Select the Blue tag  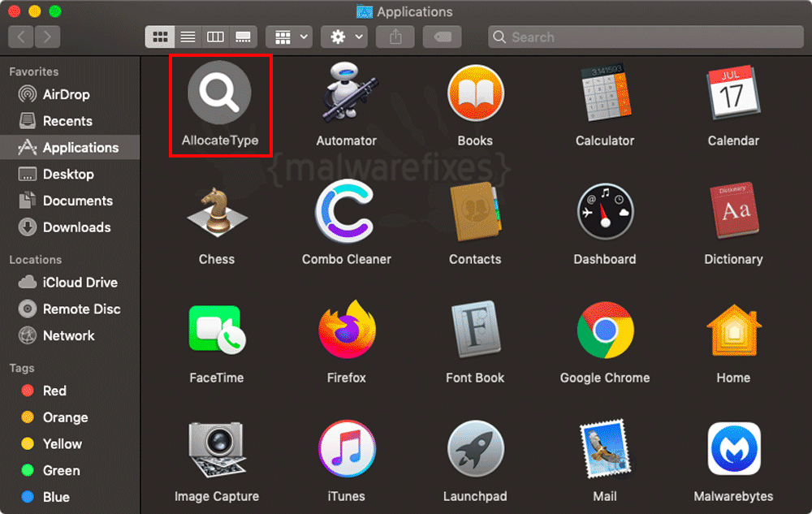tap(70, 497)
